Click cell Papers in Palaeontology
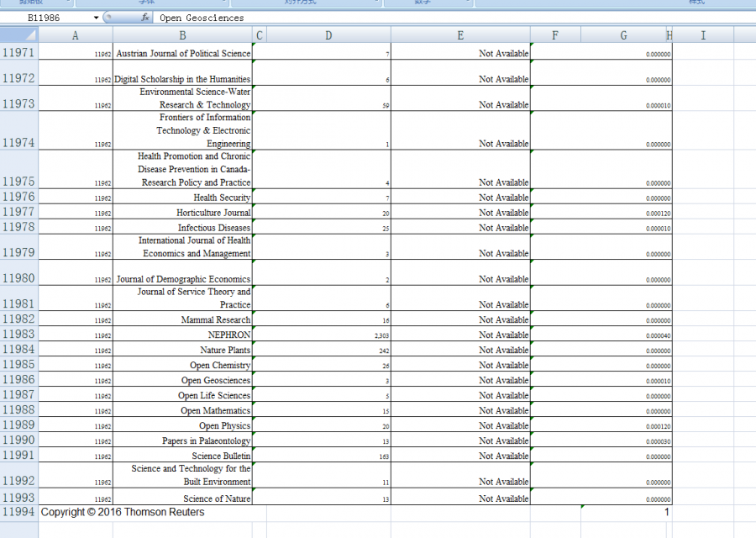 tap(183, 440)
